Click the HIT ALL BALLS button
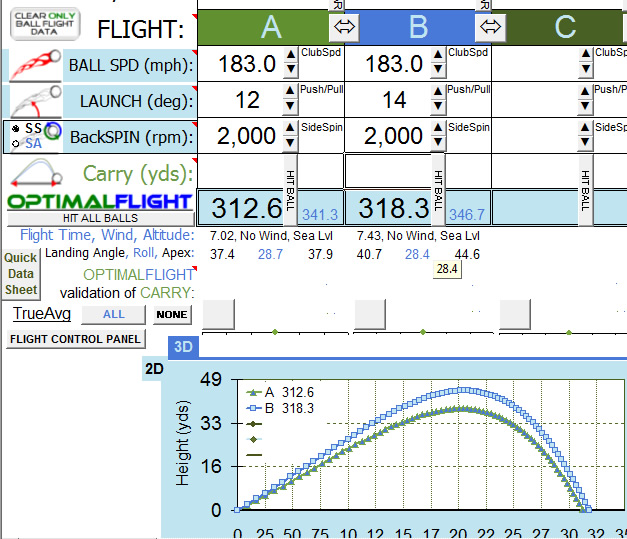 (x=101, y=218)
